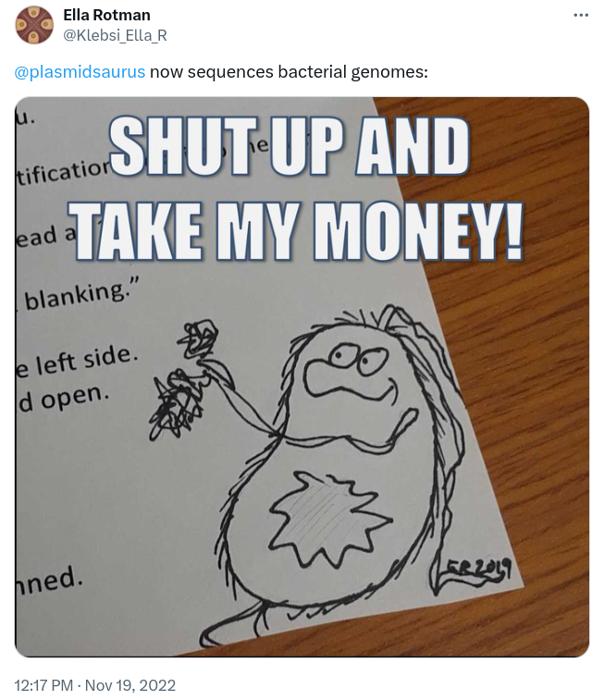
Task: Click the "SHUT UP AND" meme caption
Action: coord(290,146)
